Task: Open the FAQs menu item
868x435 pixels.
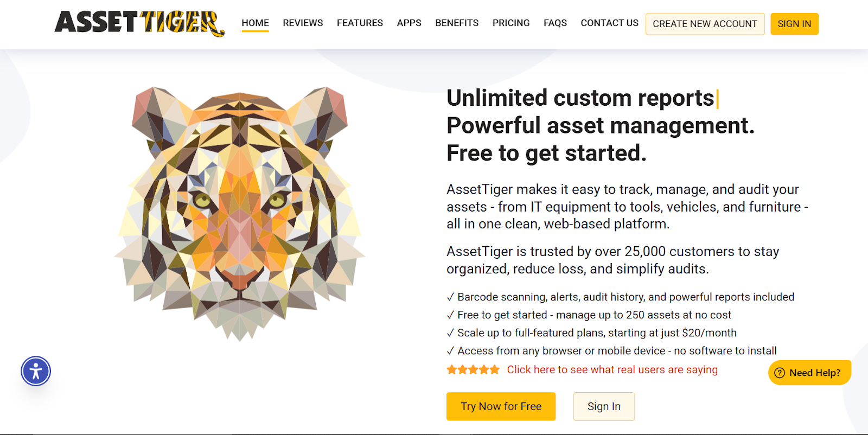Action: 555,23
